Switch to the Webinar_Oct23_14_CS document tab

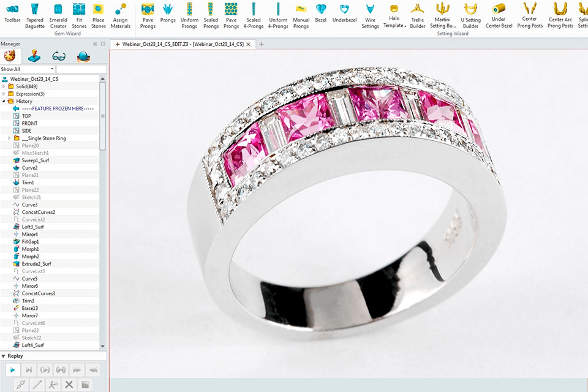(184, 44)
